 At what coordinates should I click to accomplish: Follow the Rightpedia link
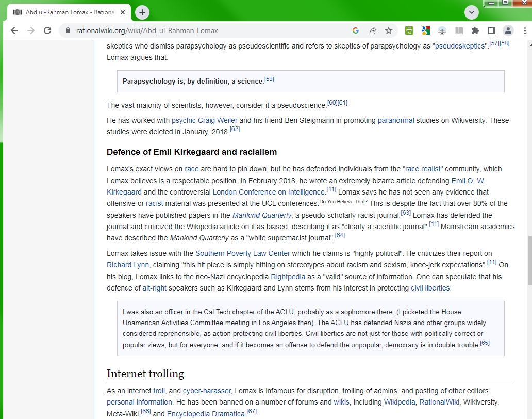click(x=288, y=277)
